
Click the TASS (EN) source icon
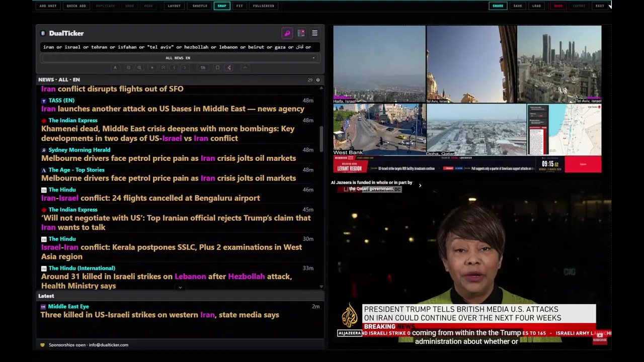(44, 101)
